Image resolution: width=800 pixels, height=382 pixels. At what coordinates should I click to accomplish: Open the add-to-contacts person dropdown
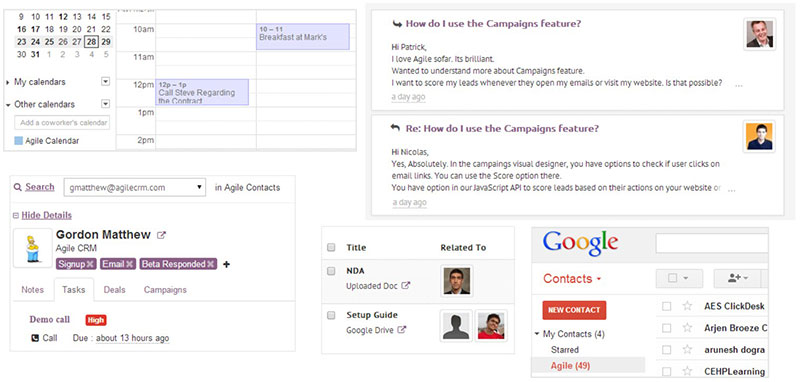click(x=738, y=278)
